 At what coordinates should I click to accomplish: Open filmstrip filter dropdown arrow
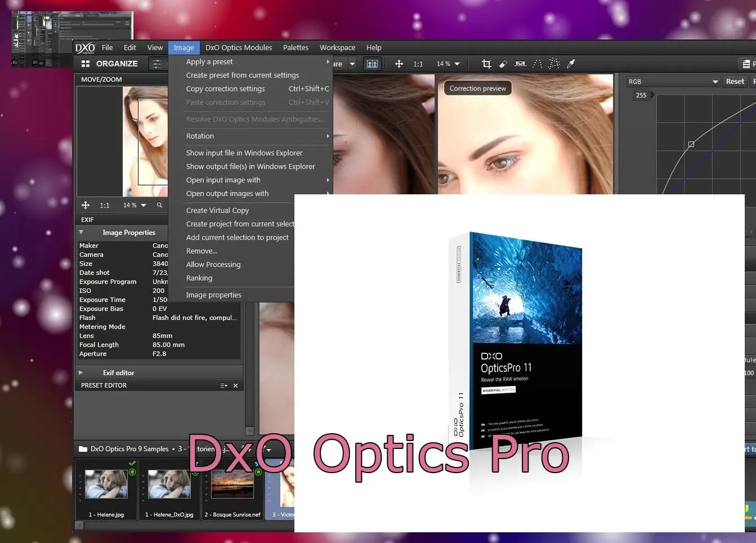coord(269,449)
